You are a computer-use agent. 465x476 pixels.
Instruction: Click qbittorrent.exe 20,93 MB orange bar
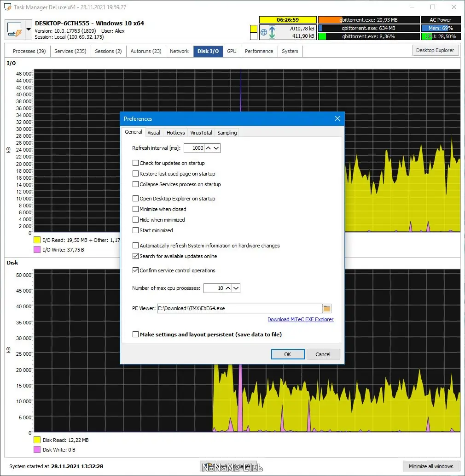tap(369, 20)
